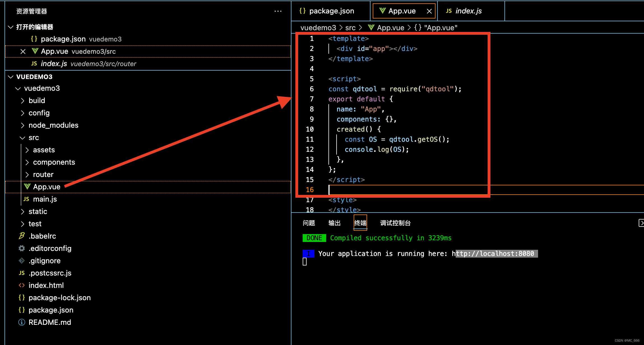The height and width of the screenshot is (345, 644).
Task: Click the JS icon next to .postcssrc.js
Action: click(22, 273)
